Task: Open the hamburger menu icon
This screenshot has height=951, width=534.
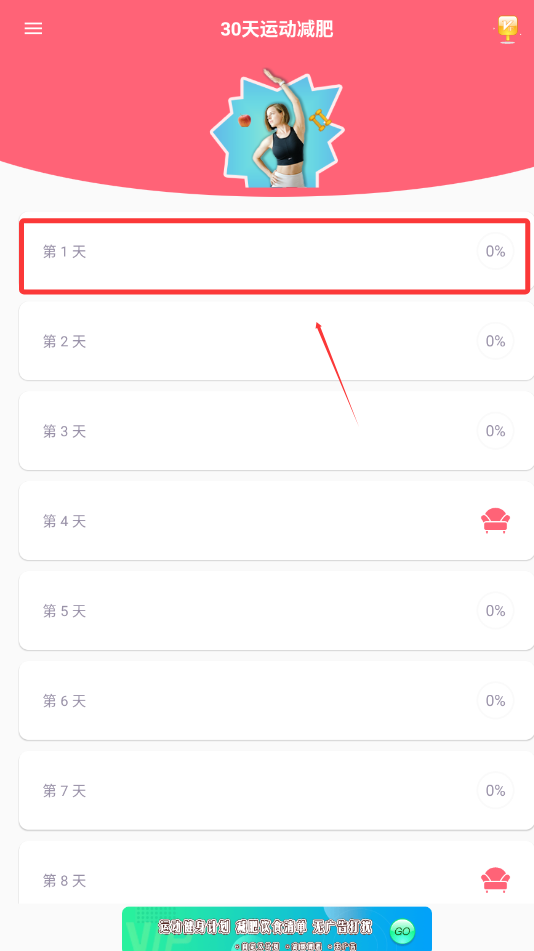Action: point(33,29)
